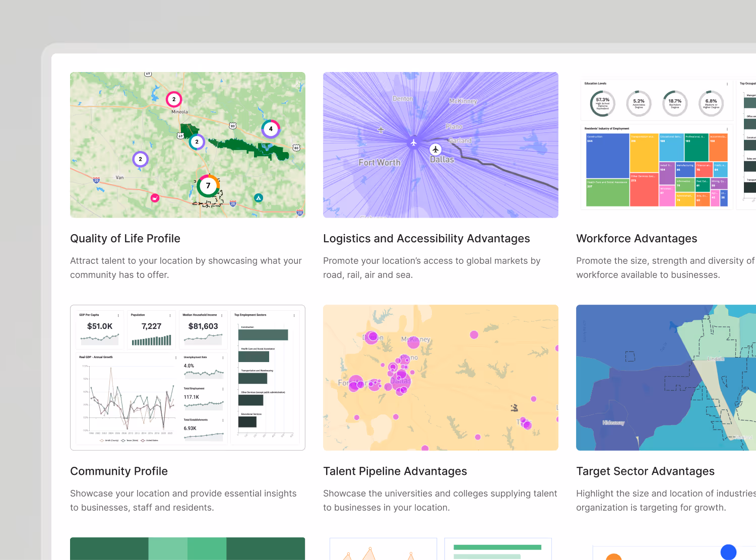The height and width of the screenshot is (560, 756).
Task: Open the Quality of Life Profile map thumbnail
Action: (187, 145)
